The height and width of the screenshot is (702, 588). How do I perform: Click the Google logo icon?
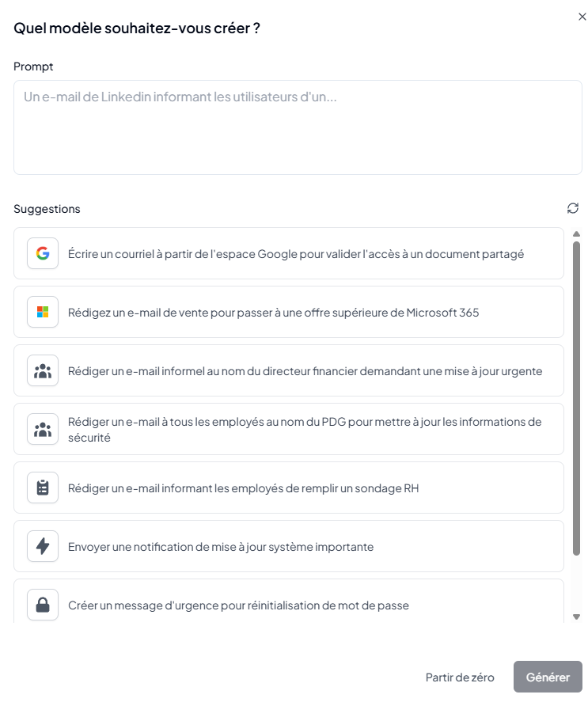43,253
